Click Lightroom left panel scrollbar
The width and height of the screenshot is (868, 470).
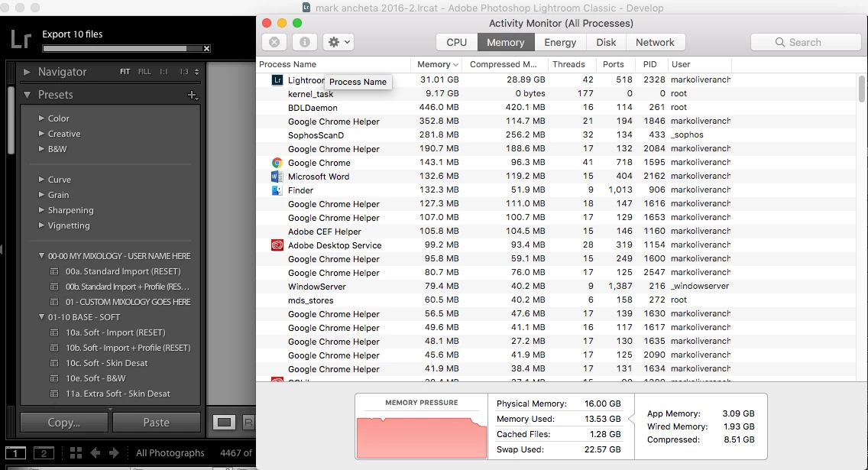click(x=11, y=119)
